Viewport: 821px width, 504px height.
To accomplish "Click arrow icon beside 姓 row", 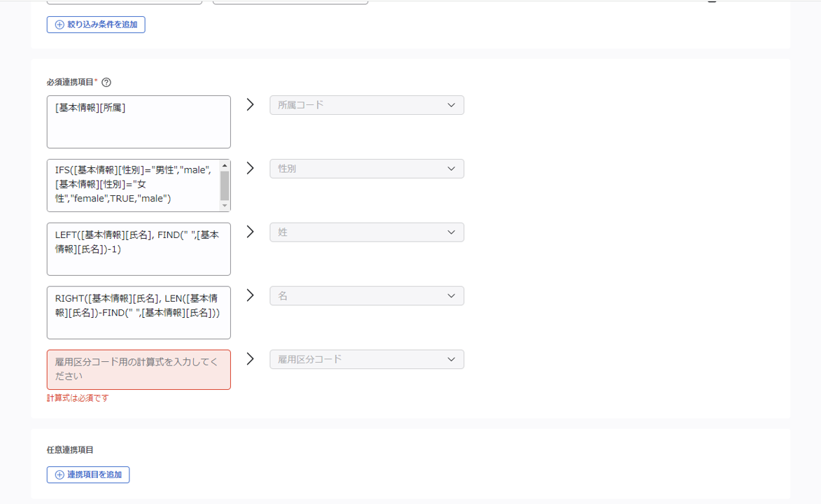I will tap(251, 232).
